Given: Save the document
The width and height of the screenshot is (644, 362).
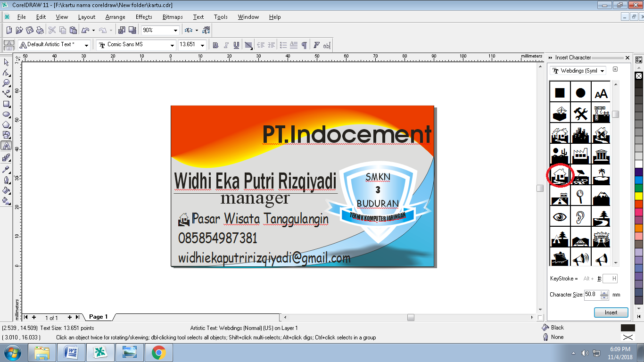Looking at the screenshot, I should click(x=30, y=30).
